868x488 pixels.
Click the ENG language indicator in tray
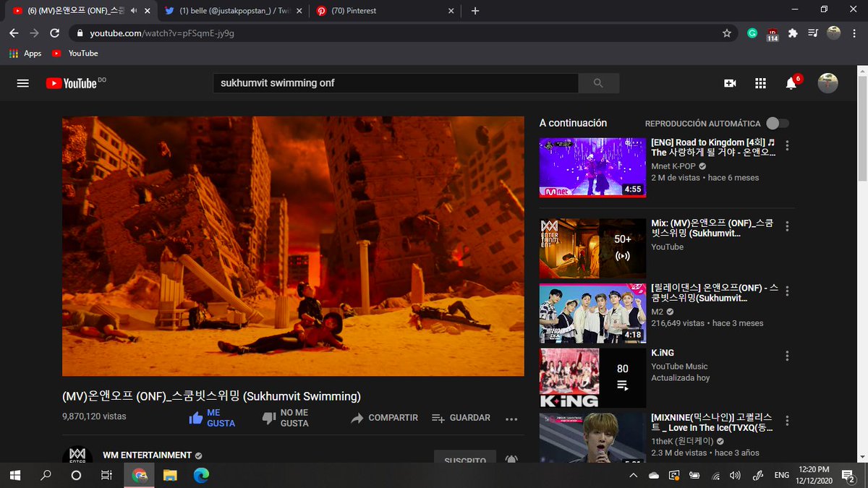click(782, 475)
